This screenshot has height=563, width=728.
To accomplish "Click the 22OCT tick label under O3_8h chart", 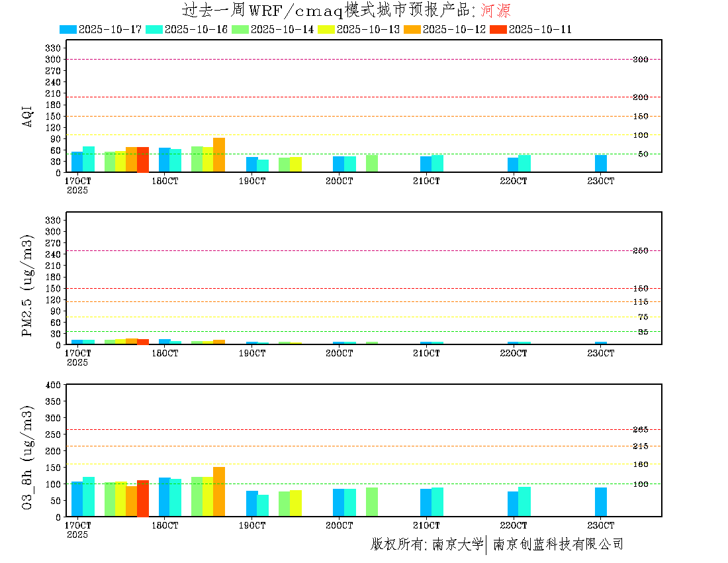I will click(514, 525).
